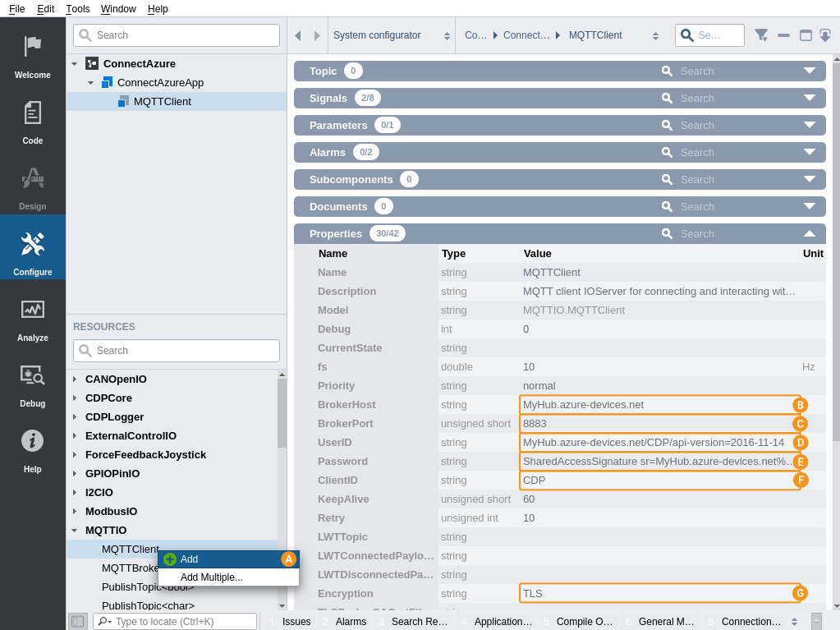Collapse the Properties section

810,233
